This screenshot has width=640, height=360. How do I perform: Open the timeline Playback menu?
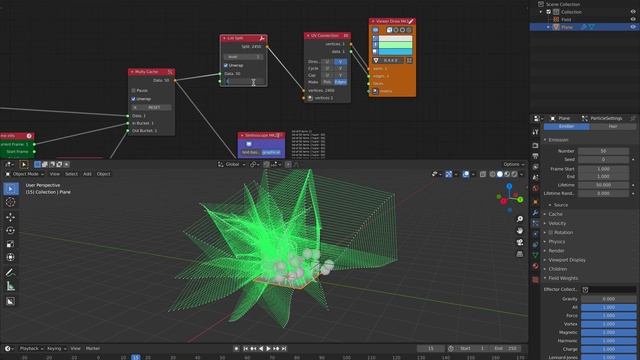click(31, 349)
